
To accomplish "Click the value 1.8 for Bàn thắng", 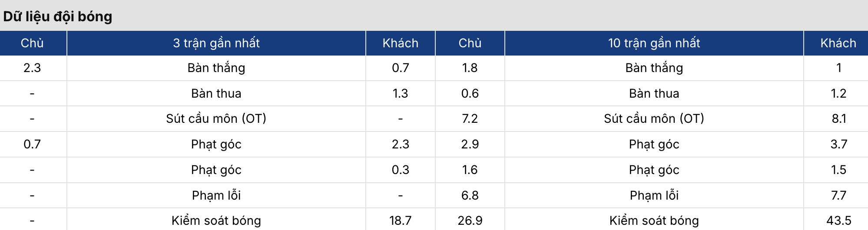I will point(470,68).
